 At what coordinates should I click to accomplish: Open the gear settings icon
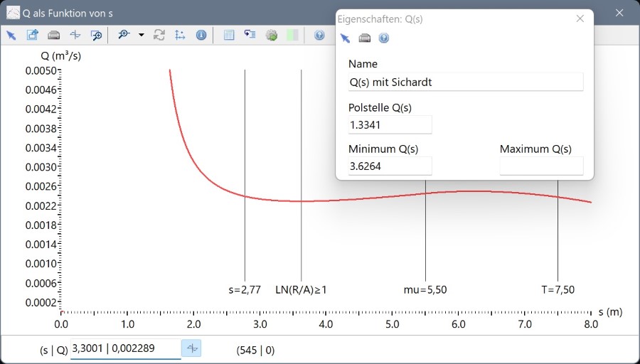click(x=271, y=35)
